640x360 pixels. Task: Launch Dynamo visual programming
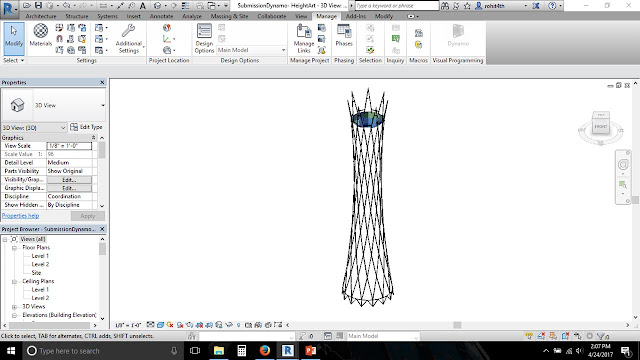[x=458, y=35]
